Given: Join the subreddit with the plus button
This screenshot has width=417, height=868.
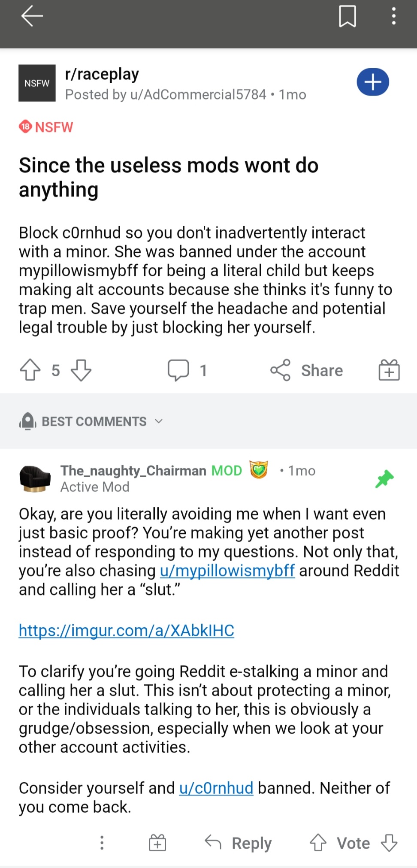Looking at the screenshot, I should (372, 82).
